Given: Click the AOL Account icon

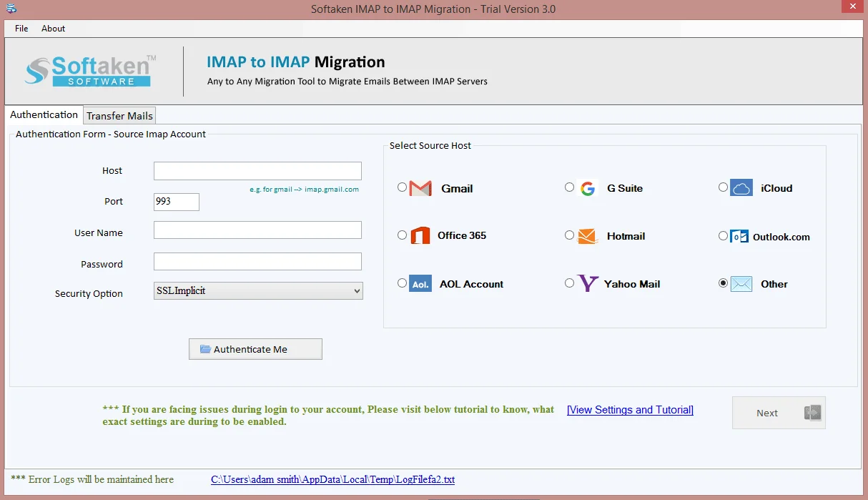Looking at the screenshot, I should click(x=421, y=283).
